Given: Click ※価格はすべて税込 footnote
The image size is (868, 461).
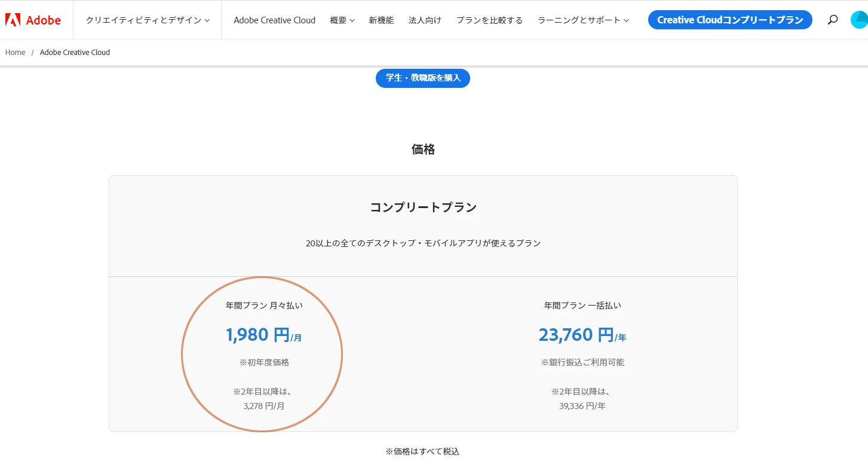Looking at the screenshot, I should point(422,451).
